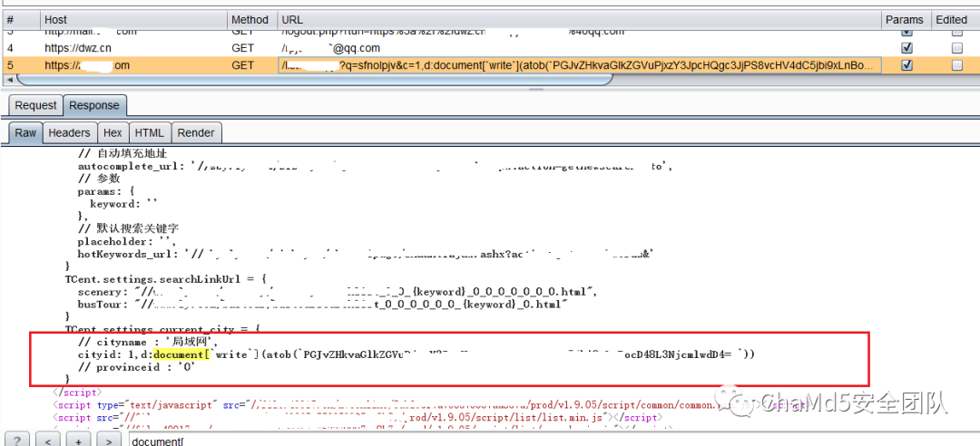Switch to the Hex tab

(x=113, y=132)
